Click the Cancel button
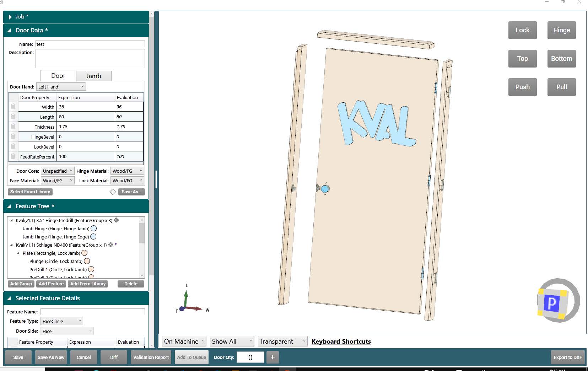Image resolution: width=588 pixels, height=371 pixels. tap(83, 357)
